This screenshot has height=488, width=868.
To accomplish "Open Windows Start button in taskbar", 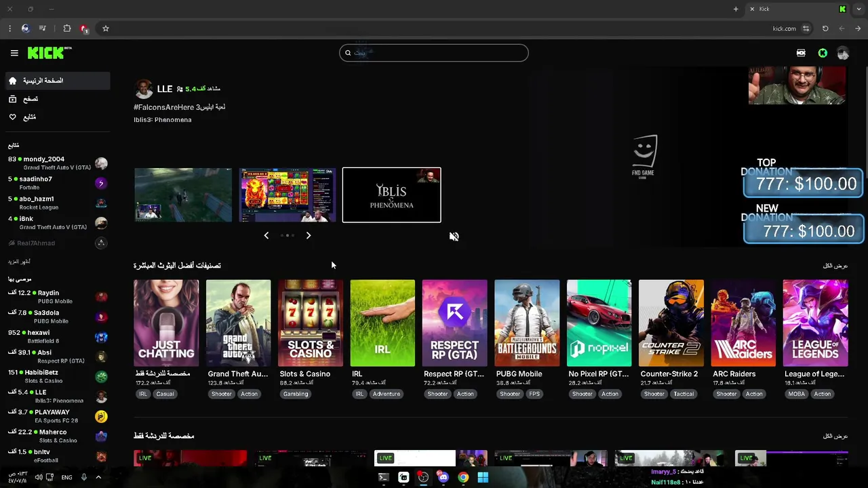I will click(x=483, y=477).
